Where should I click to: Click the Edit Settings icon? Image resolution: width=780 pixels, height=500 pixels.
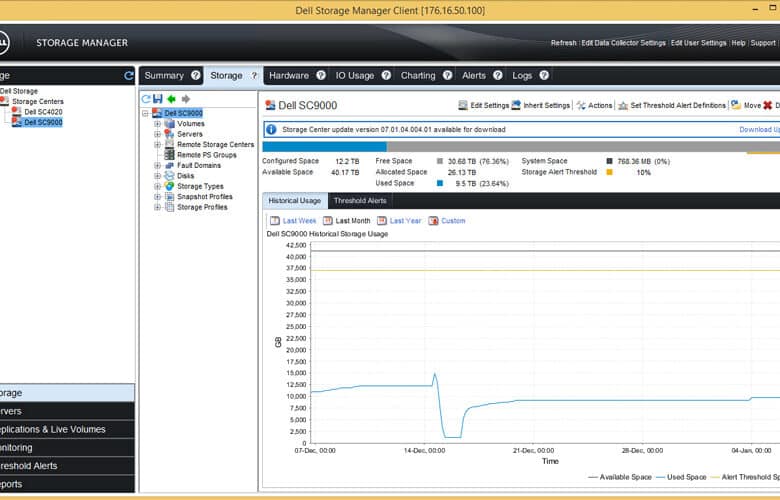(x=463, y=105)
